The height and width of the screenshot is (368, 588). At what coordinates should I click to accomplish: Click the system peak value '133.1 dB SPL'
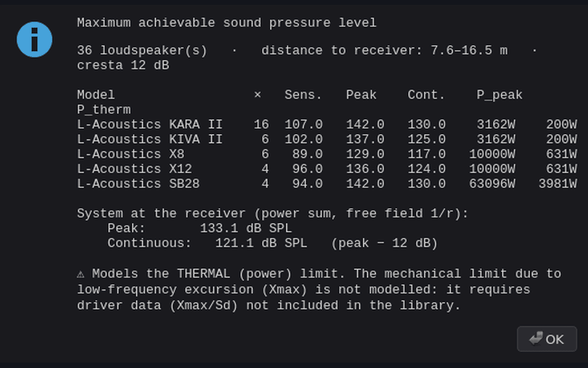(246, 229)
